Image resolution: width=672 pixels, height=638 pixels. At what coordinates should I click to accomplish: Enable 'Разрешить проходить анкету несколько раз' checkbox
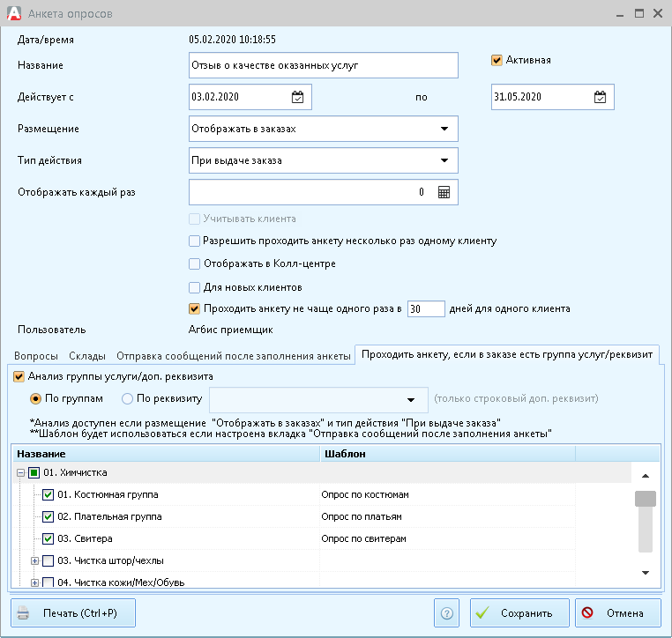click(194, 241)
